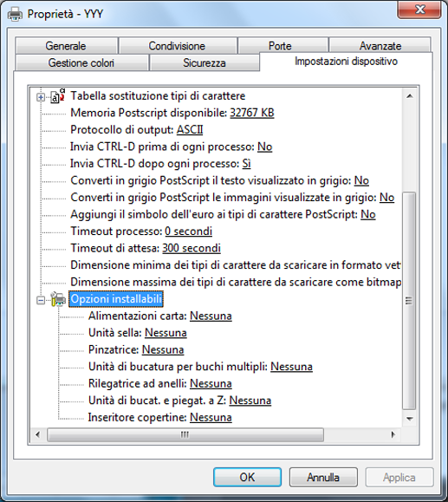The height and width of the screenshot is (502, 448).
Task: Collapse the Opzioni installabili node
Action: [41, 300]
